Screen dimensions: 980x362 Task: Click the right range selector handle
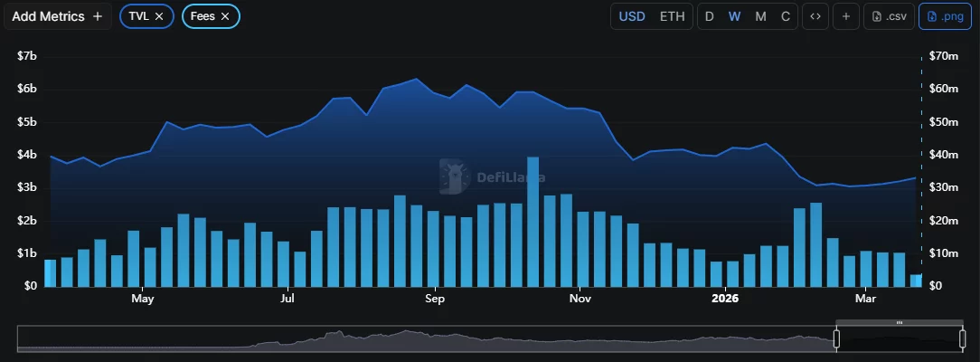click(x=961, y=339)
